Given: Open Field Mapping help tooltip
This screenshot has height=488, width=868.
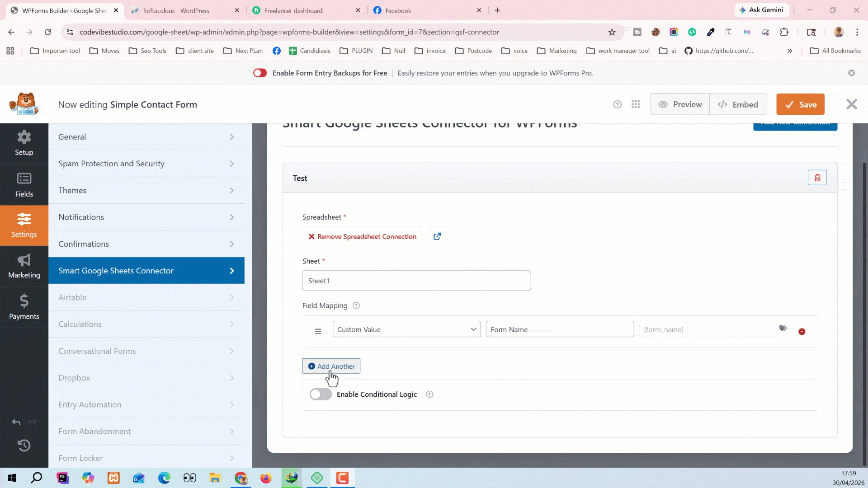Looking at the screenshot, I should [x=356, y=305].
